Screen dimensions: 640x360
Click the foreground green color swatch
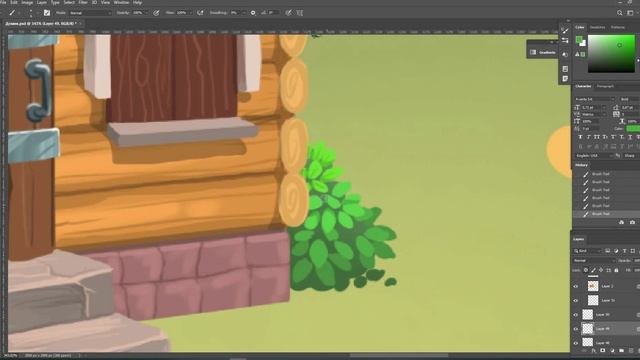point(579,40)
